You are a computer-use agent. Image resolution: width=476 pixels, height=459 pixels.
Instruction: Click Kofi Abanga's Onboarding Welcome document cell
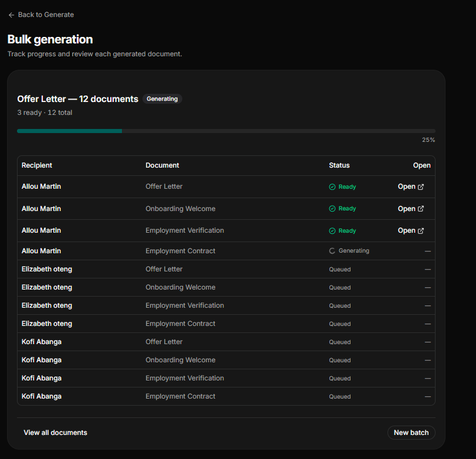click(x=181, y=360)
